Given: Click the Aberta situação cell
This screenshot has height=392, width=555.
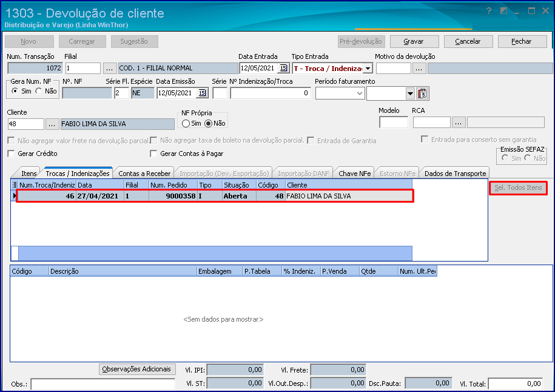Looking at the screenshot, I should pyautogui.click(x=239, y=196).
